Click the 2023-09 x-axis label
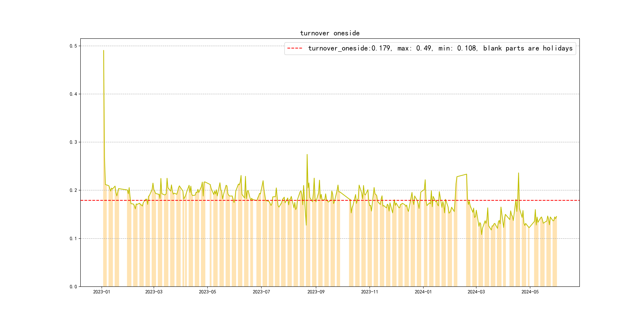Viewport: 644px width, 322px height. pos(316,292)
